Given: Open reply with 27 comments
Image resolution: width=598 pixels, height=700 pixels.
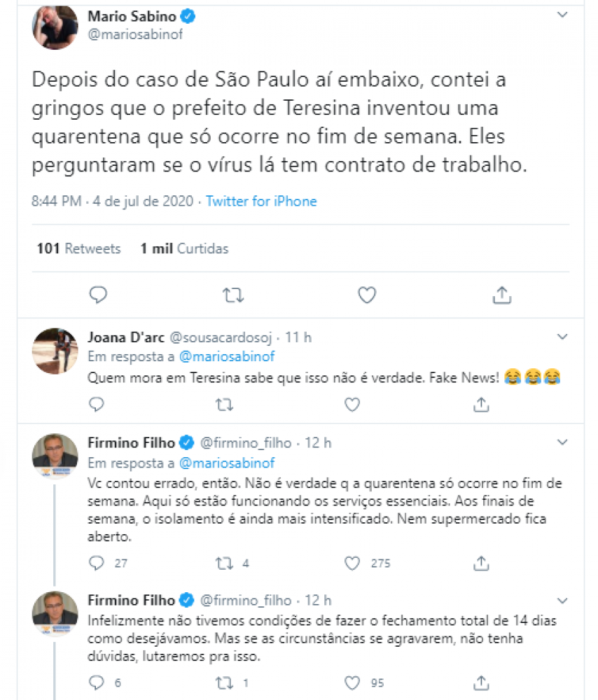Looking at the screenshot, I should click(97, 563).
